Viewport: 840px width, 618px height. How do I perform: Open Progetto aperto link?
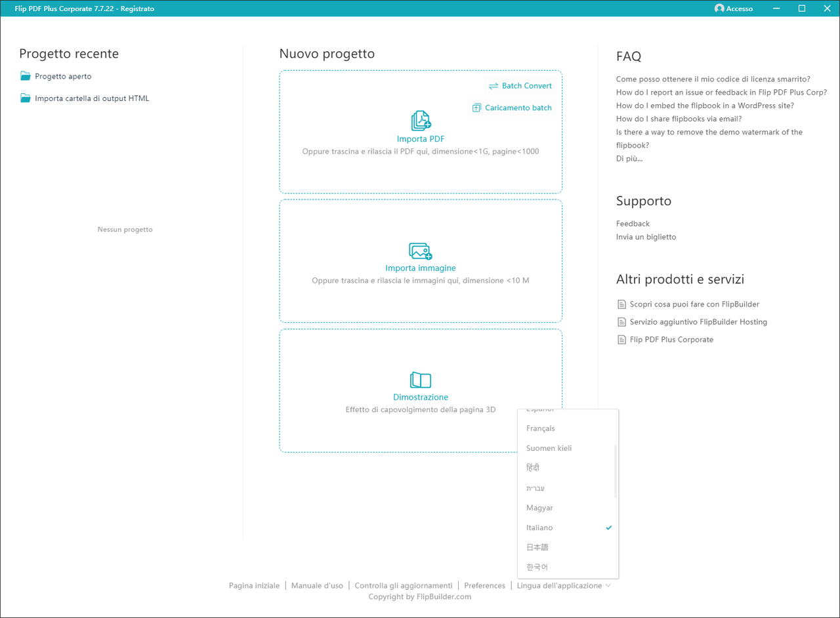(x=63, y=76)
